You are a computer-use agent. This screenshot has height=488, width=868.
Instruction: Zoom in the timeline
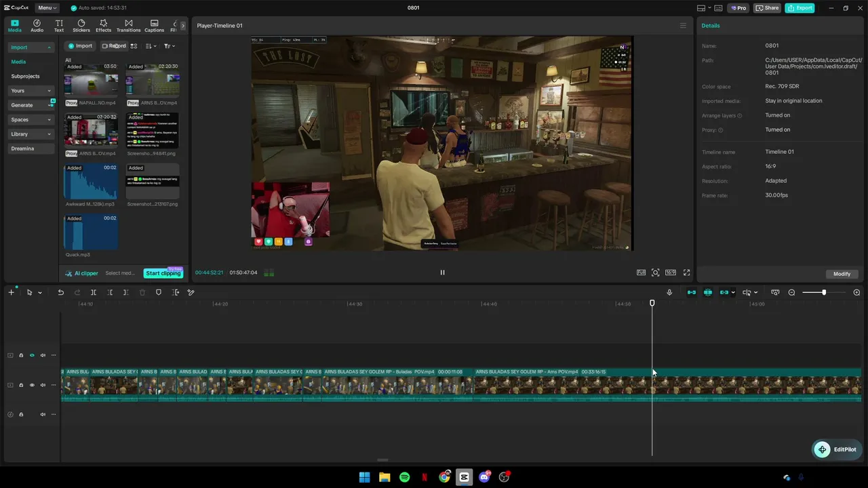pos(856,292)
